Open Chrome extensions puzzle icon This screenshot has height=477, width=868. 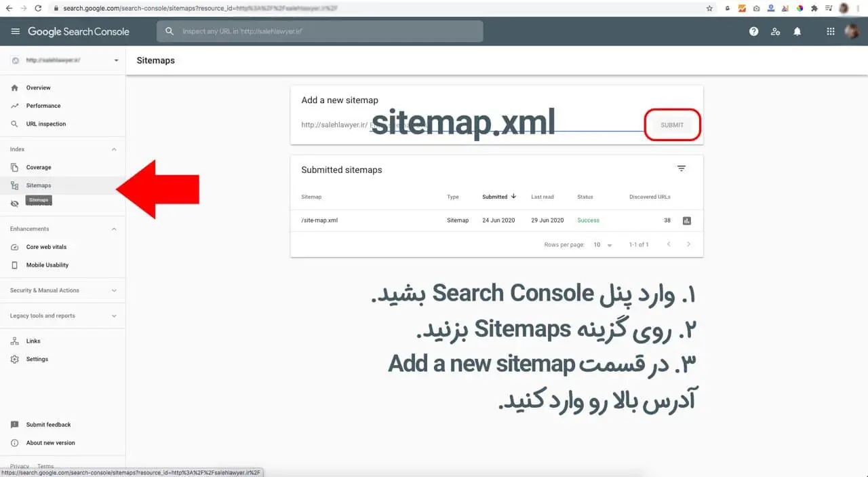[x=814, y=8]
